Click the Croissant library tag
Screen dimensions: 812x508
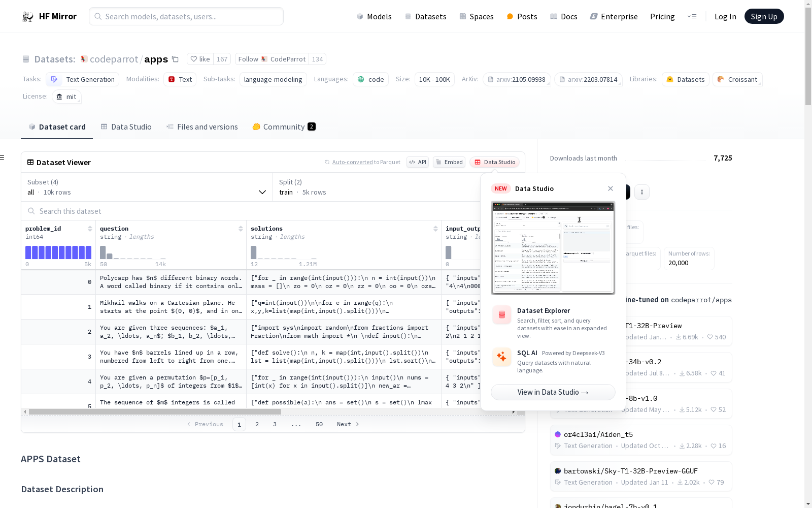point(737,79)
